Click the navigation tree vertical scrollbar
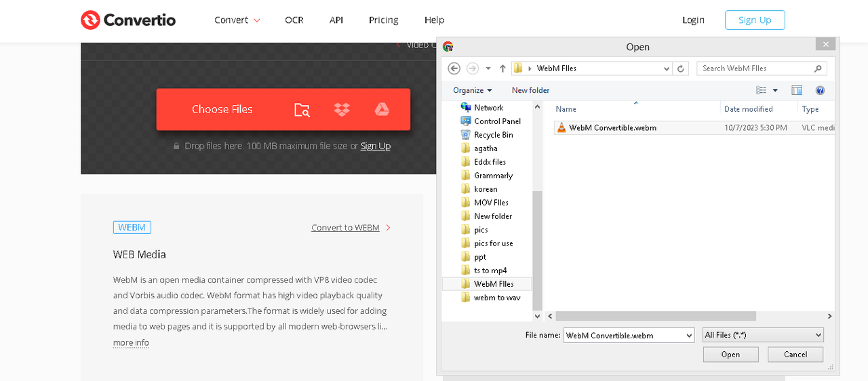 (x=537, y=250)
